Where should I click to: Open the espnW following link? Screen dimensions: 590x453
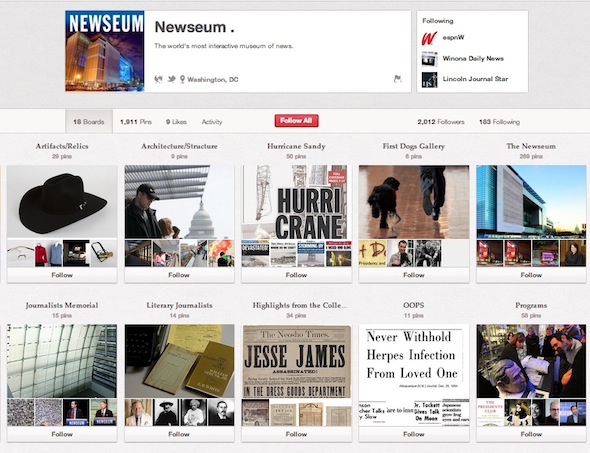(453, 38)
